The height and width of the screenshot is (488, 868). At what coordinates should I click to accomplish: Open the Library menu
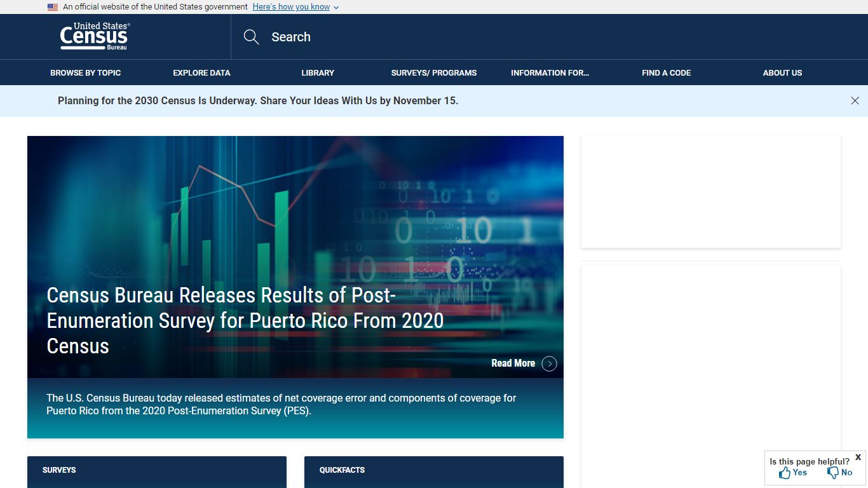[x=318, y=73]
